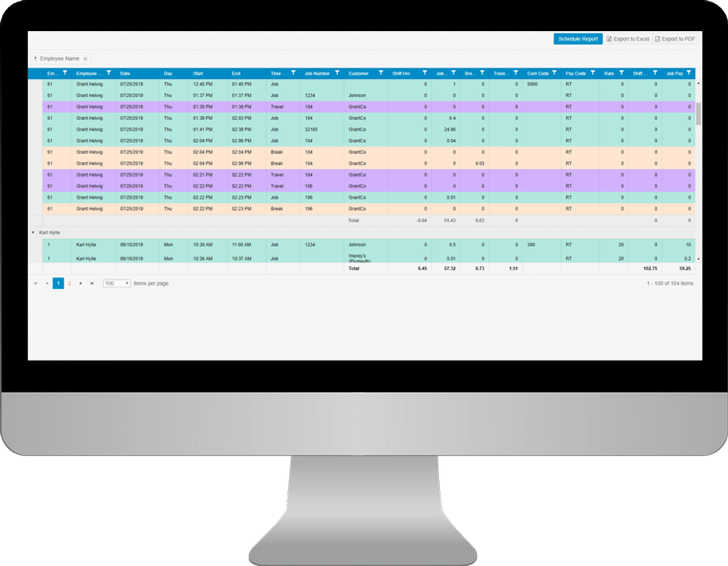Viewport: 728px width, 566px height.
Task: Go to page 2 of results
Action: (70, 284)
